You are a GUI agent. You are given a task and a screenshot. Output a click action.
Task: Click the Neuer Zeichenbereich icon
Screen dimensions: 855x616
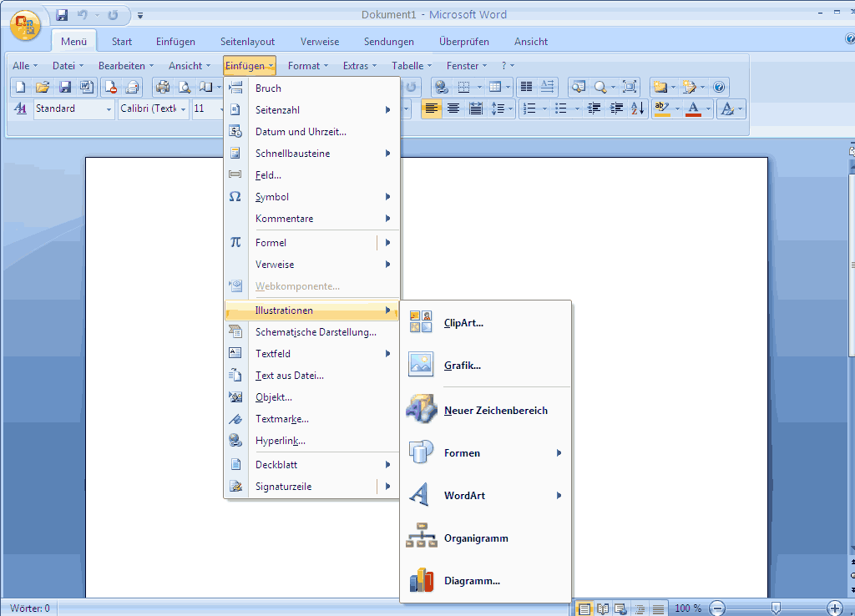(x=421, y=409)
